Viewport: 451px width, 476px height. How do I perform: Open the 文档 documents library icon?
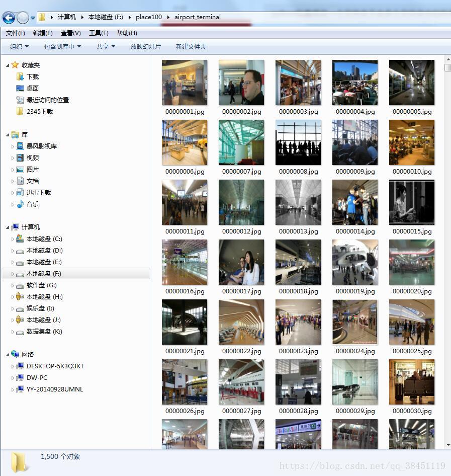(20, 181)
